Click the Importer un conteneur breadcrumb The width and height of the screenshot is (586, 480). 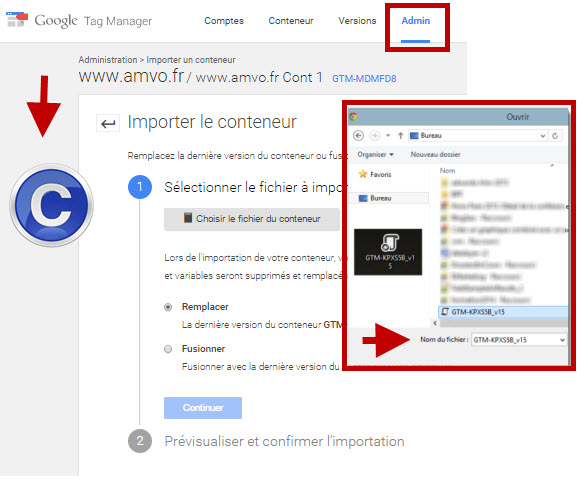point(191,60)
